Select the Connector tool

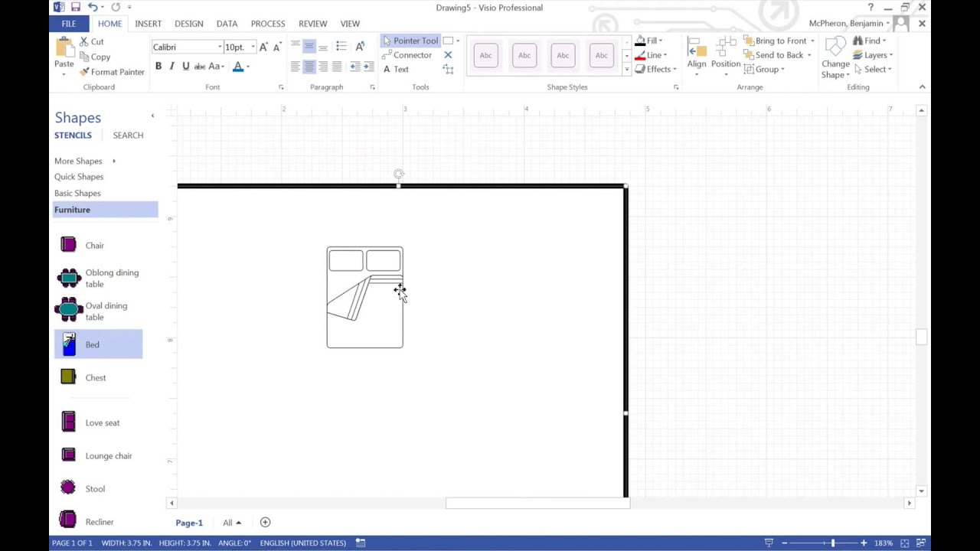[407, 55]
